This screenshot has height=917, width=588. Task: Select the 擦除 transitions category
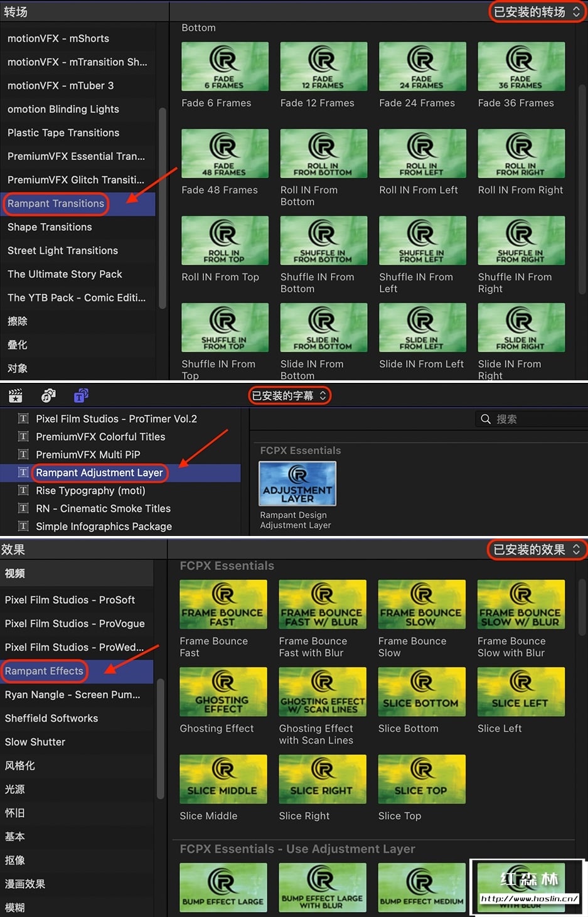coord(78,321)
